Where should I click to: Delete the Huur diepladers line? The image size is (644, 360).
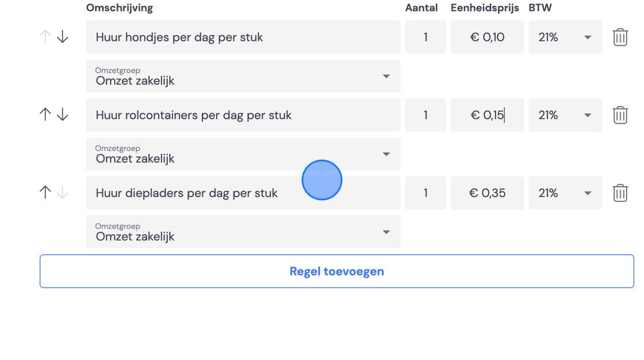[620, 193]
